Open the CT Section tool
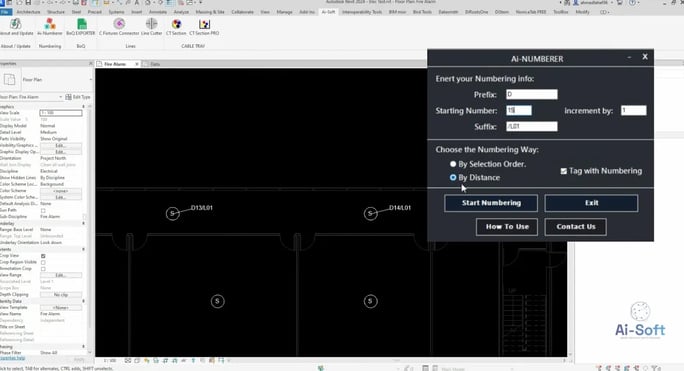This screenshot has width=684, height=371. [176, 27]
